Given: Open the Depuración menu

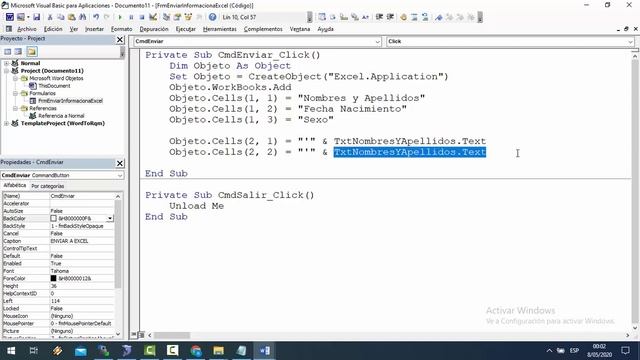Looking at the screenshot, I should tap(154, 29).
